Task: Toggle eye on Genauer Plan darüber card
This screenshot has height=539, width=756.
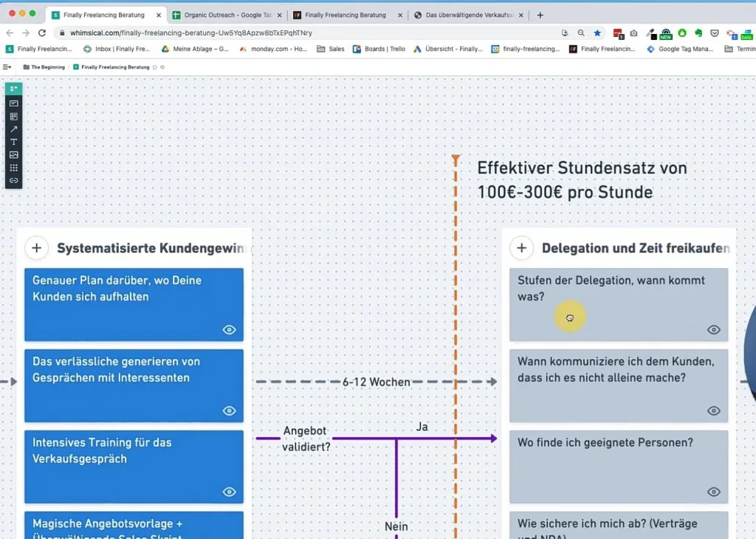Action: [229, 330]
